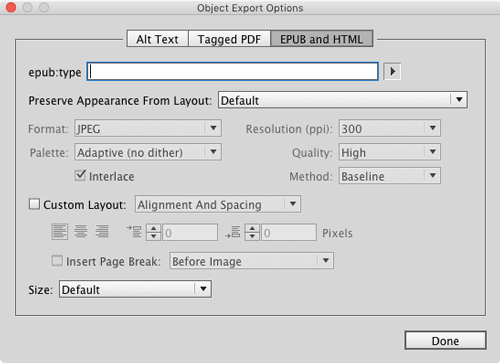Open the Method Baseline dropdown
500x363 pixels.
(390, 176)
